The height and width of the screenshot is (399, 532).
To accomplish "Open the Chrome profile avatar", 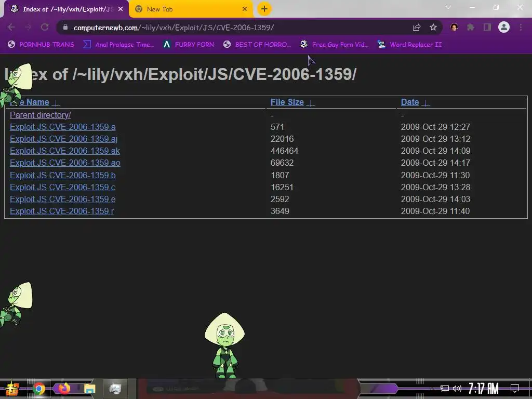I will [504, 27].
